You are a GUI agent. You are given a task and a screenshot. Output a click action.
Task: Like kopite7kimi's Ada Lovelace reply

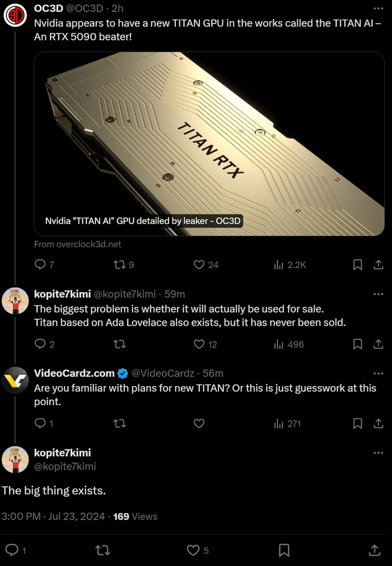pyautogui.click(x=199, y=344)
